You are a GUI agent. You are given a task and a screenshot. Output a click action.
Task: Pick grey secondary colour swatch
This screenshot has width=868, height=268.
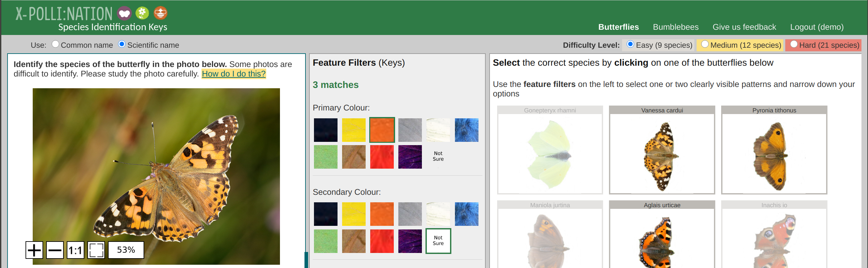click(410, 214)
